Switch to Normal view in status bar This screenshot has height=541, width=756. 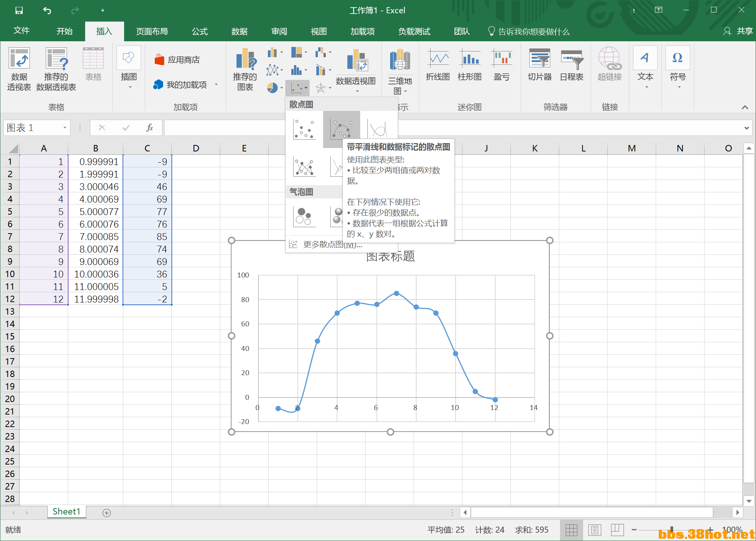point(571,530)
